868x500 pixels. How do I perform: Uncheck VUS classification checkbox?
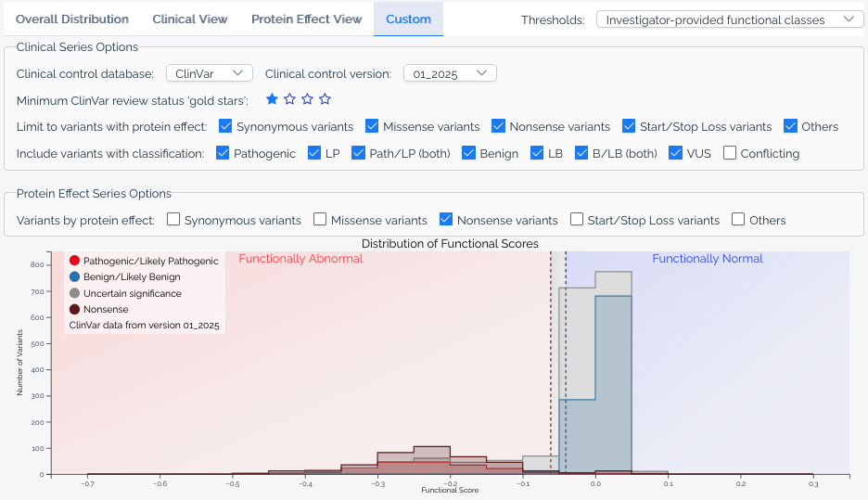[x=676, y=153]
